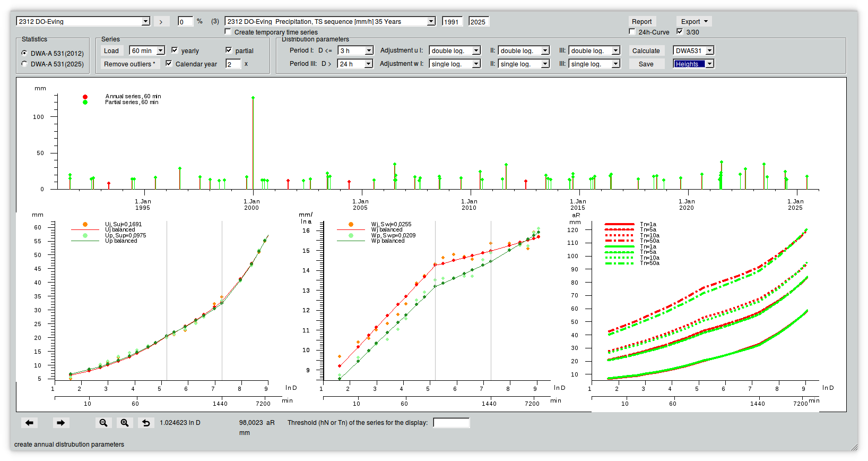Enable Create temporary time series checkbox

228,31
